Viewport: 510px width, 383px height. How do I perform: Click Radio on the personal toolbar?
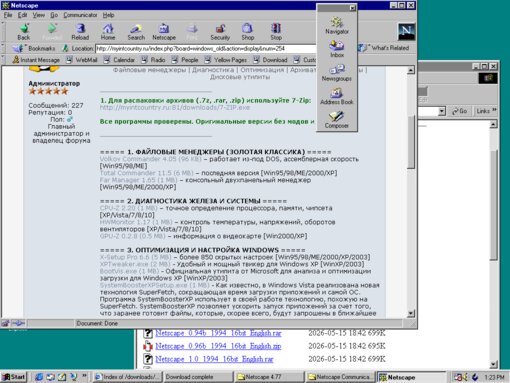[153, 60]
